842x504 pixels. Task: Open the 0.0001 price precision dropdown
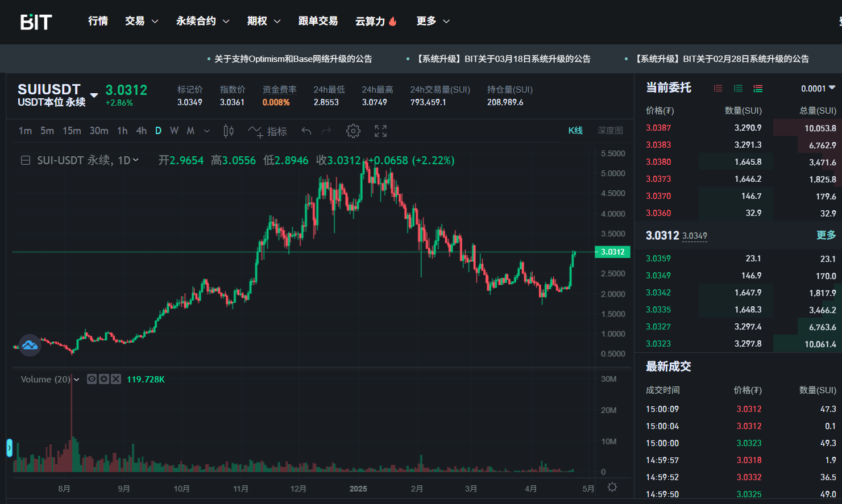coord(818,88)
